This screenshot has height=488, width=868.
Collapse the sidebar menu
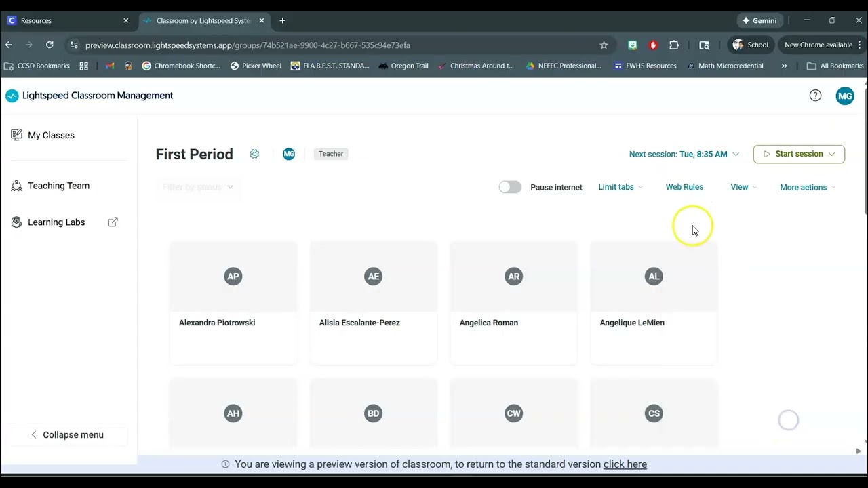pyautogui.click(x=68, y=435)
